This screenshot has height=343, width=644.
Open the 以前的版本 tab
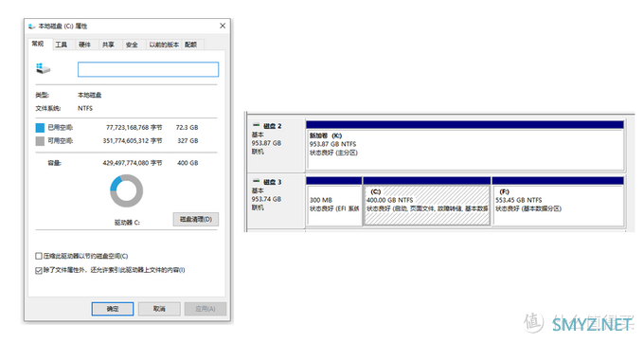click(164, 45)
